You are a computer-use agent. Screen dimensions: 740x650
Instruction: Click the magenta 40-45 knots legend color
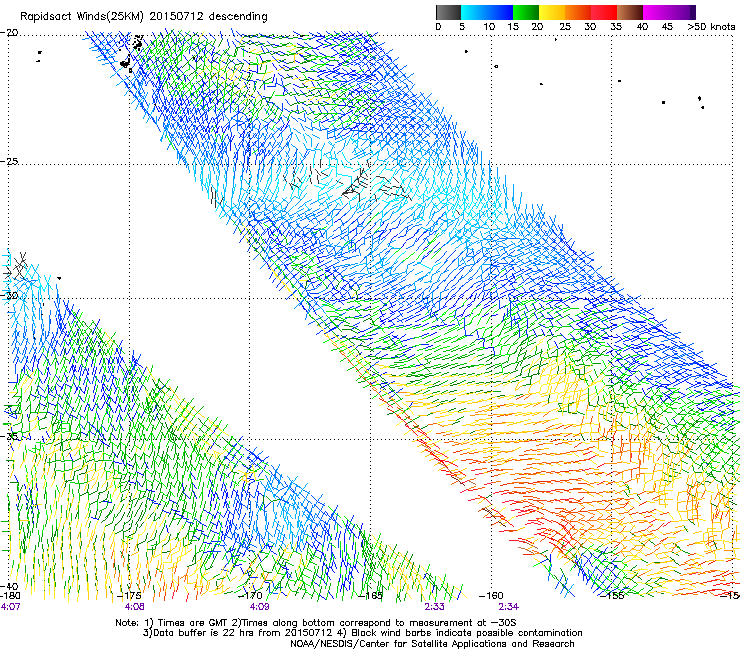pyautogui.click(x=656, y=12)
